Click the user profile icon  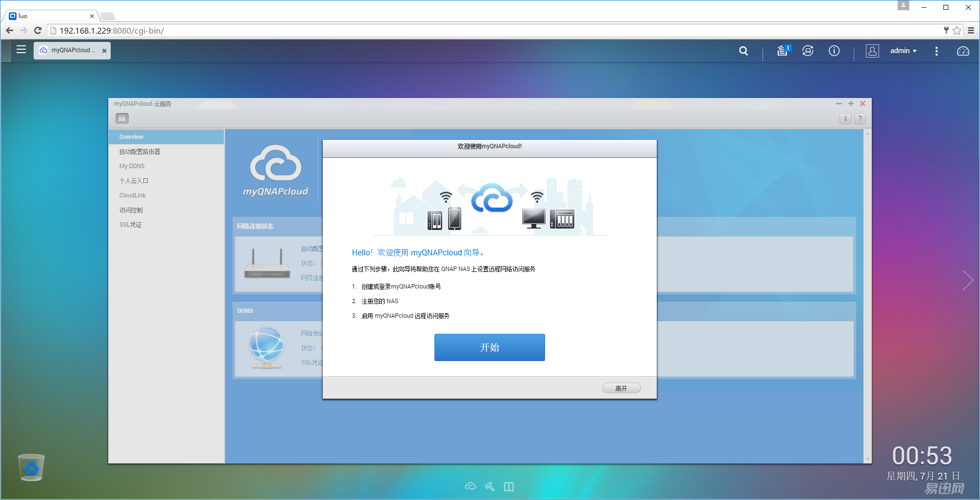[x=872, y=51]
